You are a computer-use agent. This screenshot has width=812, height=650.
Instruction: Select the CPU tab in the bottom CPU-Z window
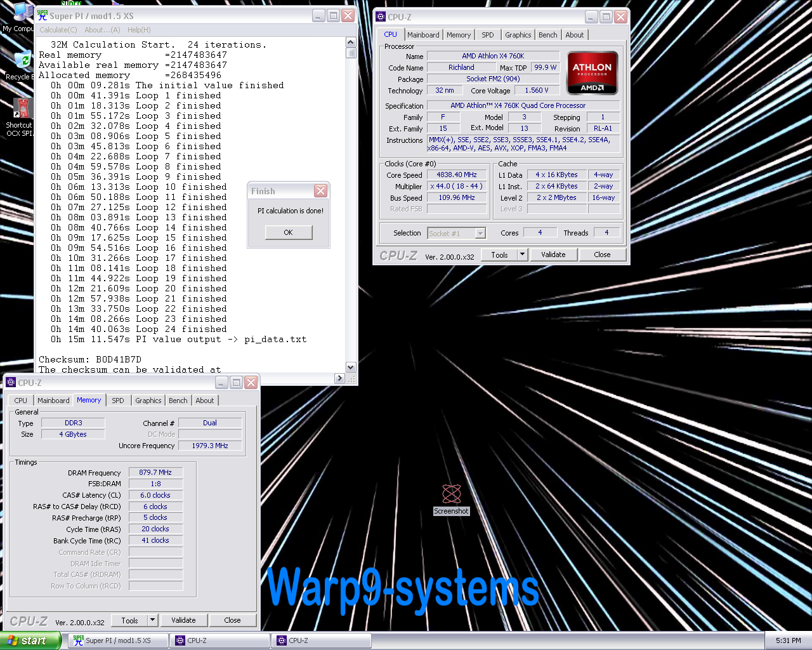pyautogui.click(x=21, y=401)
